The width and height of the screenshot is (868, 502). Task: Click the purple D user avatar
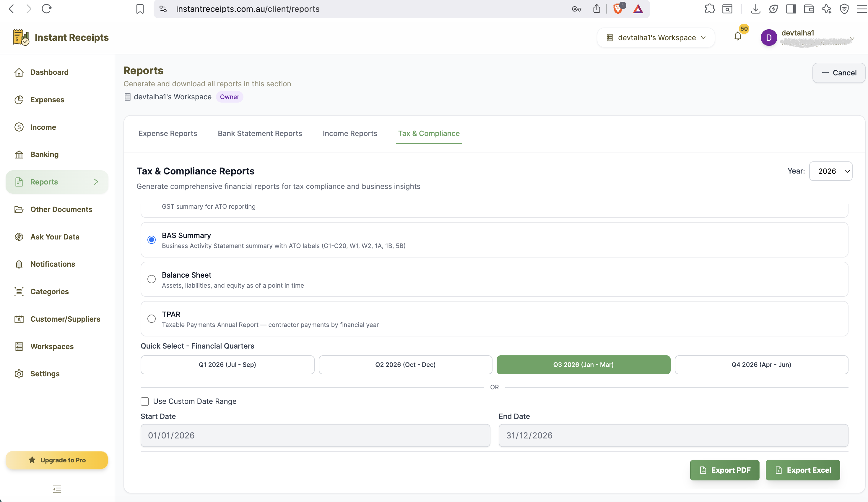[x=769, y=38]
